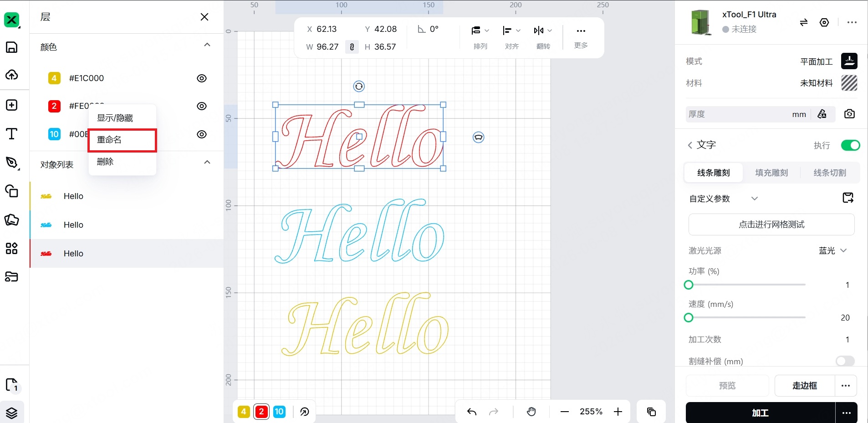The image size is (868, 423).
Task: Click 点击进行网格测试 button
Action: (771, 224)
